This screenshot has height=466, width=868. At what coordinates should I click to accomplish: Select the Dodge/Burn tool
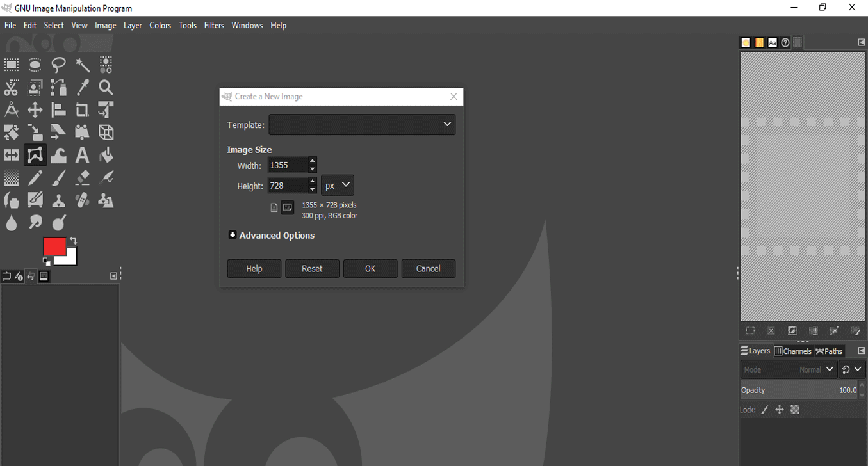pyautogui.click(x=59, y=223)
